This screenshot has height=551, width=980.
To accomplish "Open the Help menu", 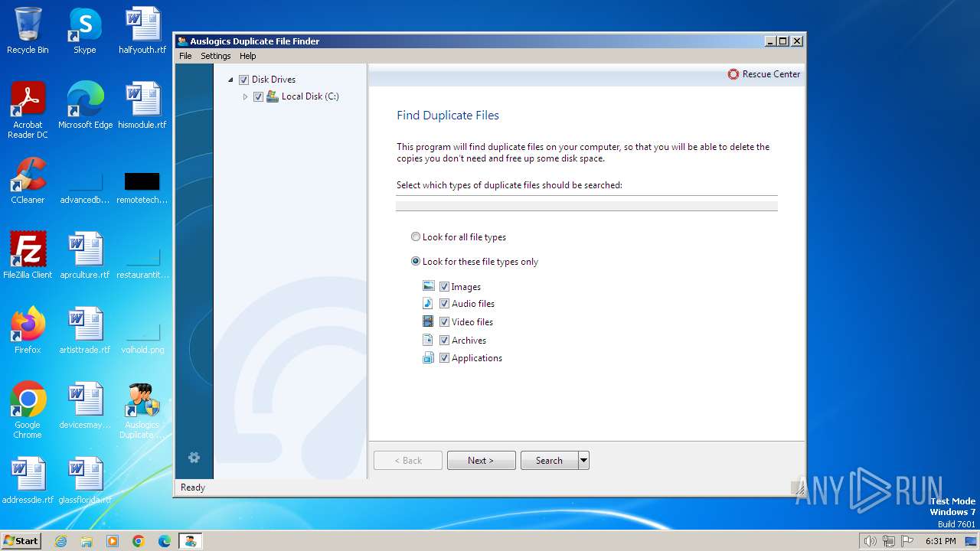I will click(247, 56).
